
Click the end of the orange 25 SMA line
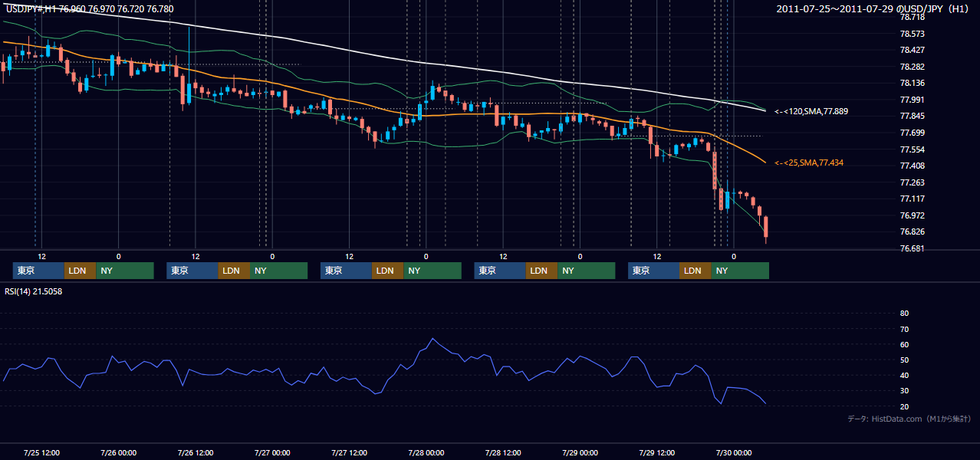(x=764, y=162)
